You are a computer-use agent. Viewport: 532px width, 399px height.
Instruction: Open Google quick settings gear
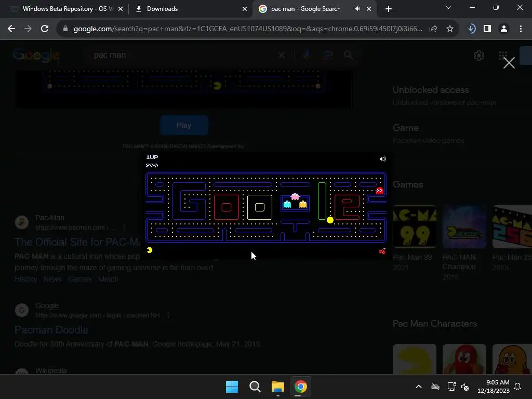point(478,56)
